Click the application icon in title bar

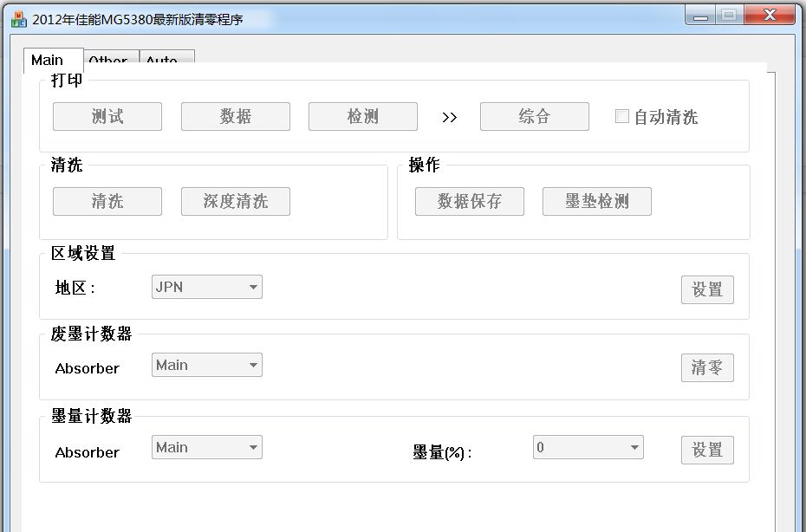coord(18,19)
